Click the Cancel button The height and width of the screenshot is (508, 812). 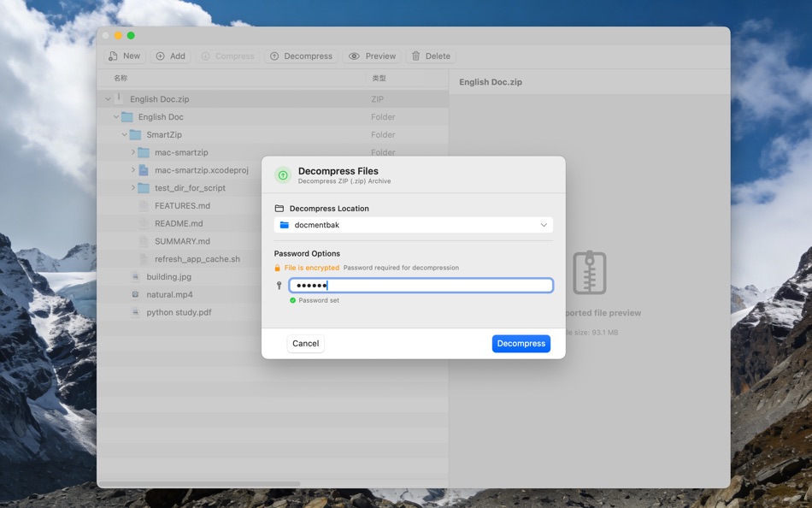click(305, 343)
